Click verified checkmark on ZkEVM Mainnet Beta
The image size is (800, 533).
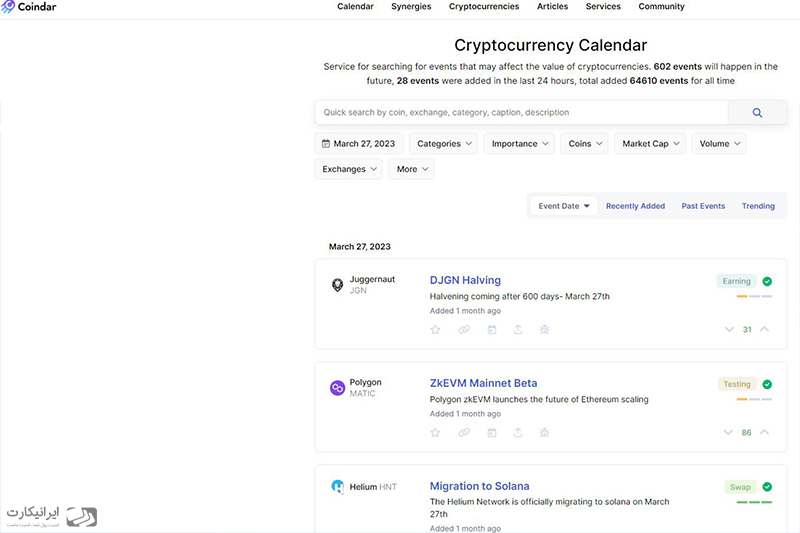[767, 384]
